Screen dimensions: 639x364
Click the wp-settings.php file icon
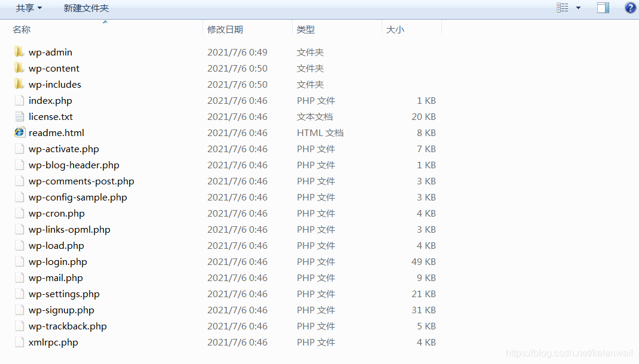pyautogui.click(x=19, y=294)
